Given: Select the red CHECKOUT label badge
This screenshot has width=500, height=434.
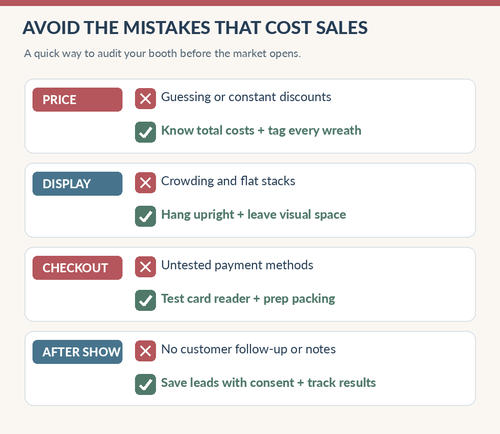Looking at the screenshot, I should point(77,268).
